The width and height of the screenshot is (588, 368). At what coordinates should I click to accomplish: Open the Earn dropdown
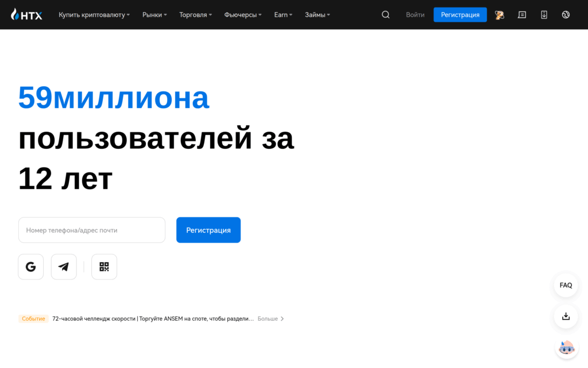tap(283, 14)
